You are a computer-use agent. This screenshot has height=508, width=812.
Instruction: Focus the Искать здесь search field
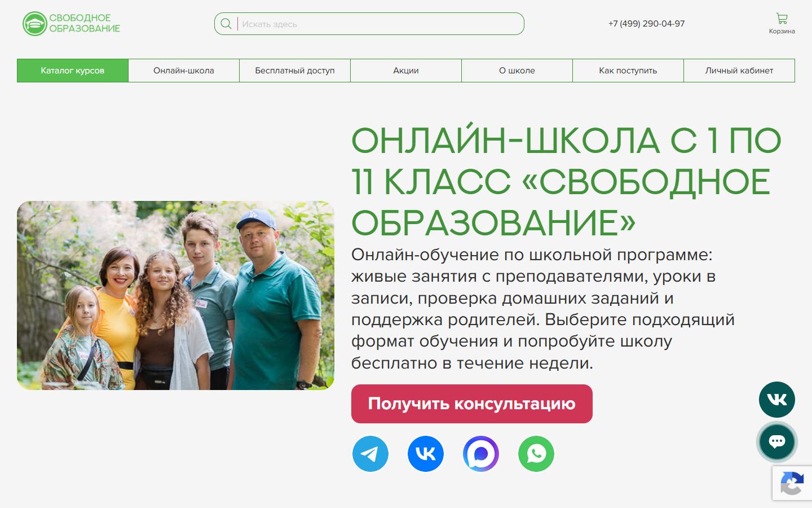point(369,24)
